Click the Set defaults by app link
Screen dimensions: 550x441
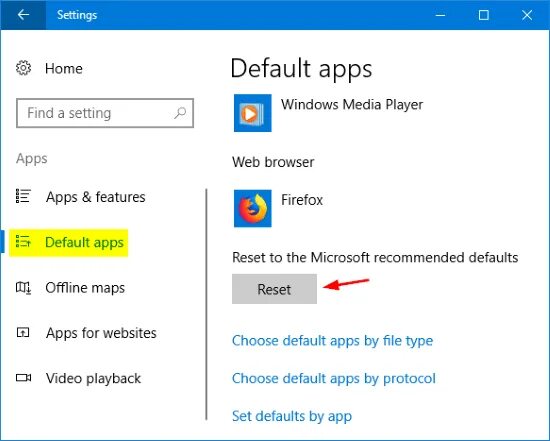[292, 416]
